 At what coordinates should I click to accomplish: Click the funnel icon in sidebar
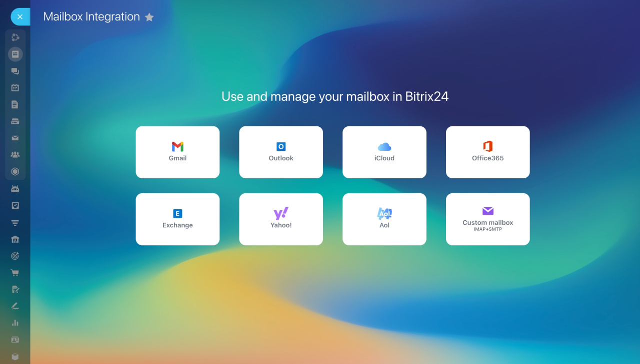(x=15, y=223)
